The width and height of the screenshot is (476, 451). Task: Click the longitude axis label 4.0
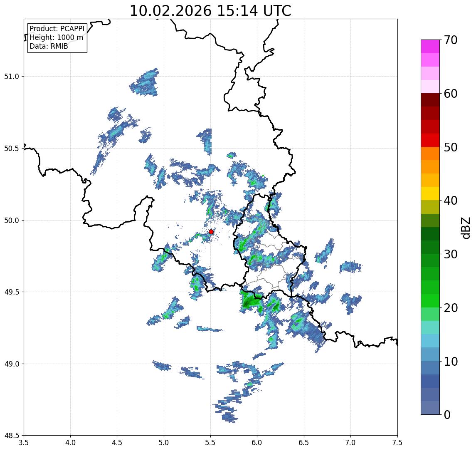[70, 442]
